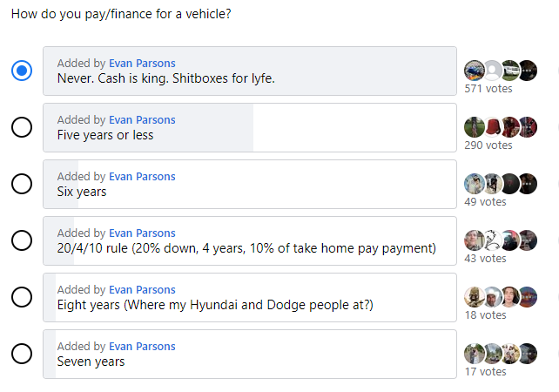The image size is (559, 392).
Task: Pick the '20/4/10 rule' radio button
Action: click(x=22, y=240)
